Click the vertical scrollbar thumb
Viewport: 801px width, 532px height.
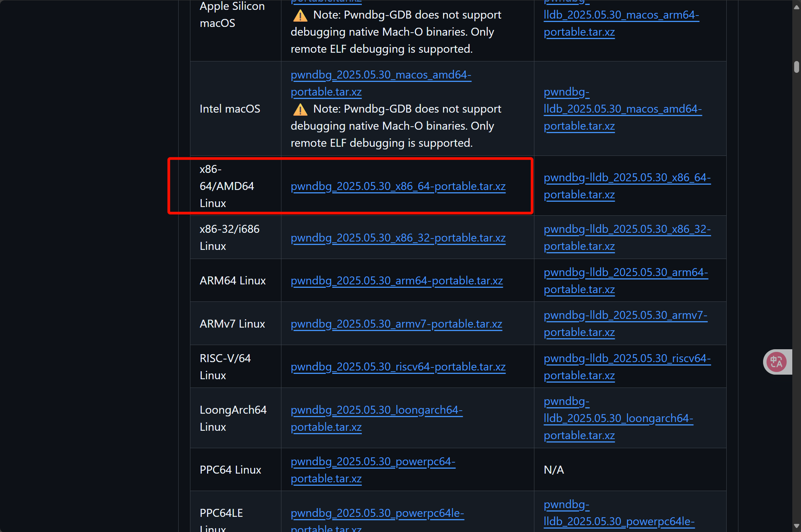[796, 67]
